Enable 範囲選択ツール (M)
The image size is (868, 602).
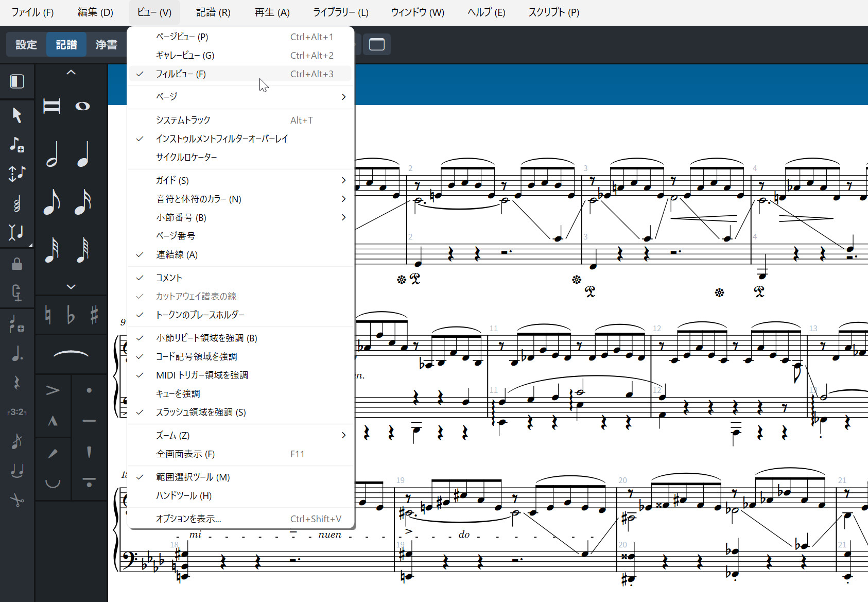240,477
